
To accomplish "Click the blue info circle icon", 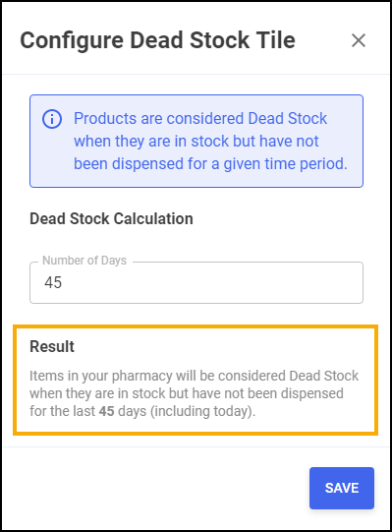I will 52,119.
